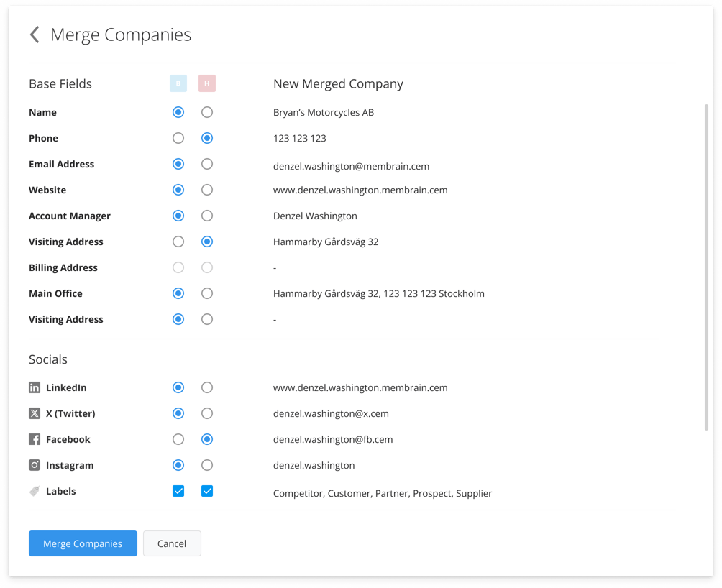Click the Cancel button

click(x=172, y=543)
